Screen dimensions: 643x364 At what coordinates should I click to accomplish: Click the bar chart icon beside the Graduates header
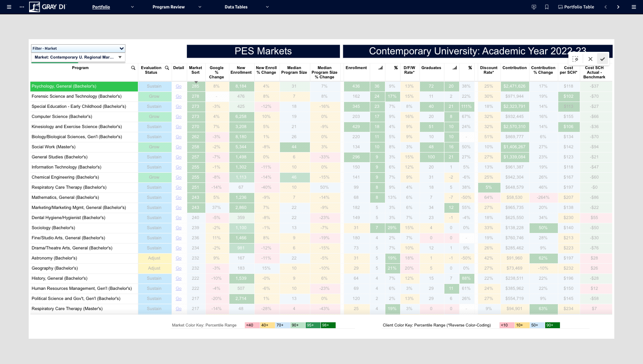click(455, 68)
